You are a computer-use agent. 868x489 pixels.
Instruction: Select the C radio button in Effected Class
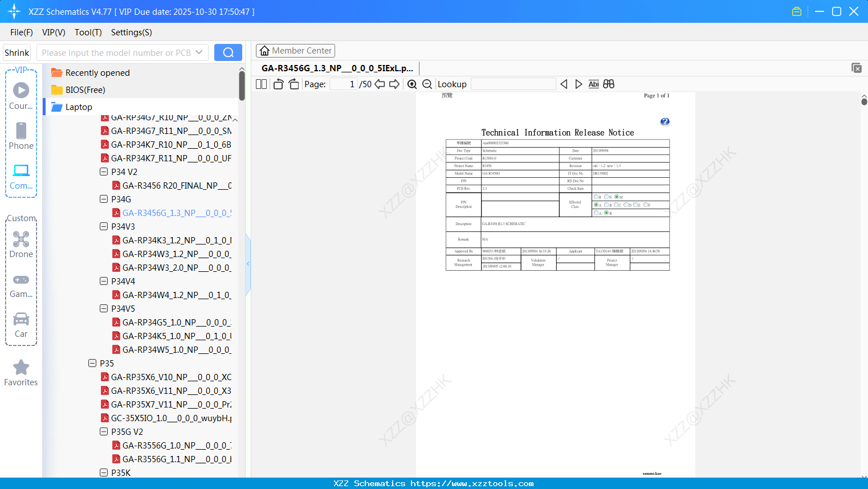tap(616, 205)
